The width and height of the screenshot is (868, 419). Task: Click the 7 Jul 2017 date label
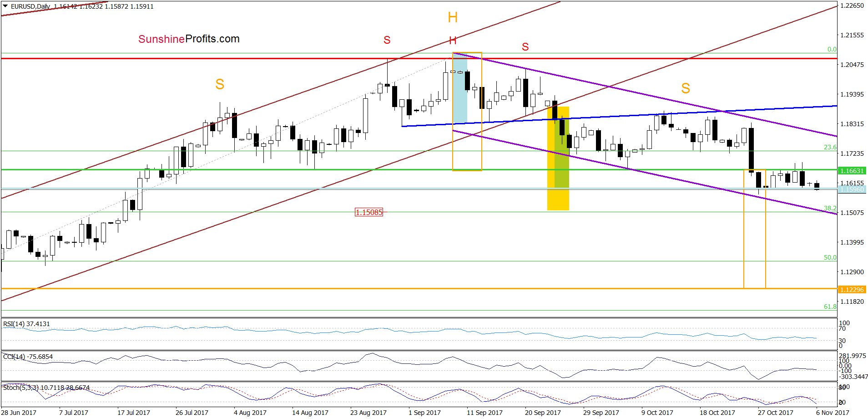coord(74,413)
